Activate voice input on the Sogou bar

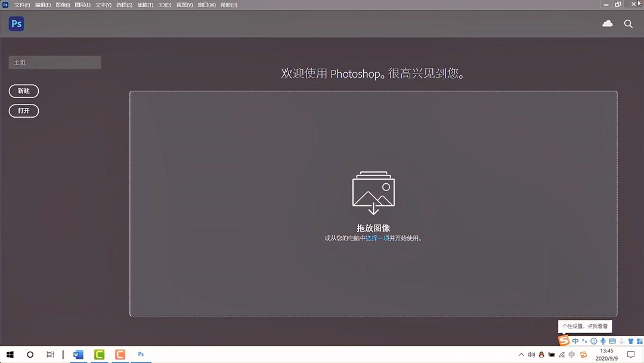pyautogui.click(x=603, y=341)
